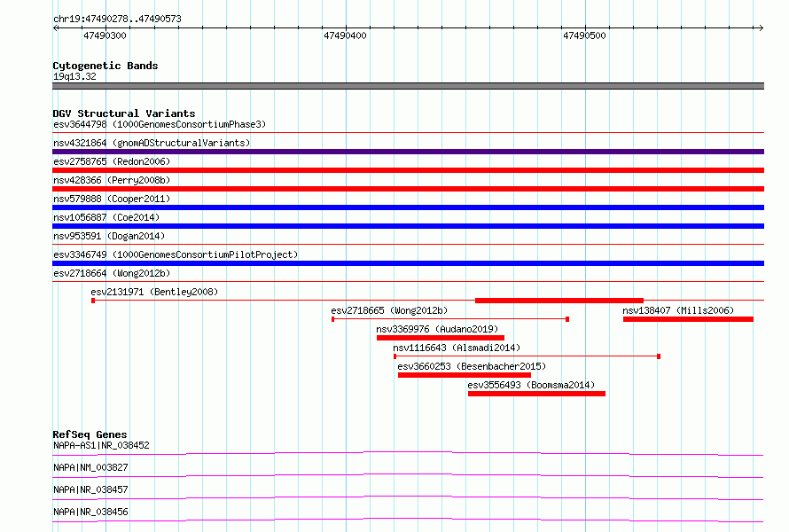The image size is (789, 532).
Task: Click the red esv3556493 variant bar
Action: pyautogui.click(x=536, y=394)
